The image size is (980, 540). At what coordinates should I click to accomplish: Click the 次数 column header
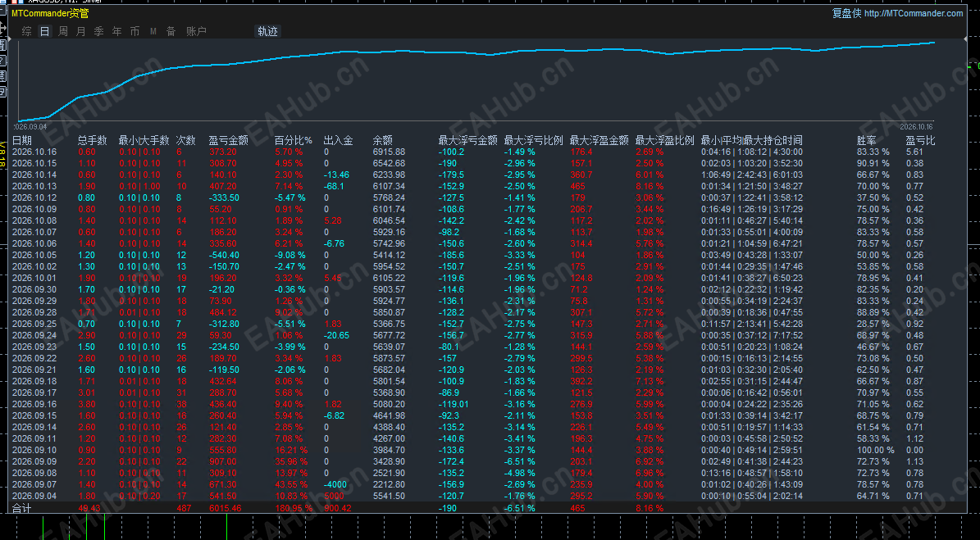tap(185, 140)
